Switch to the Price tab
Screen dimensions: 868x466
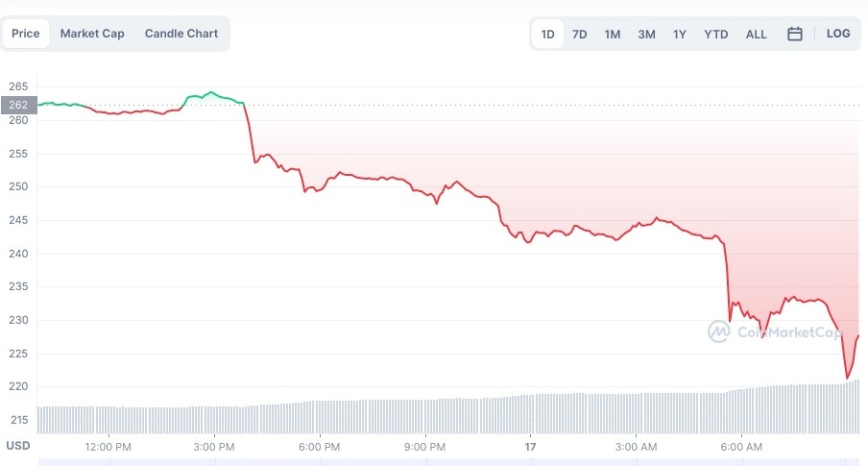(26, 34)
